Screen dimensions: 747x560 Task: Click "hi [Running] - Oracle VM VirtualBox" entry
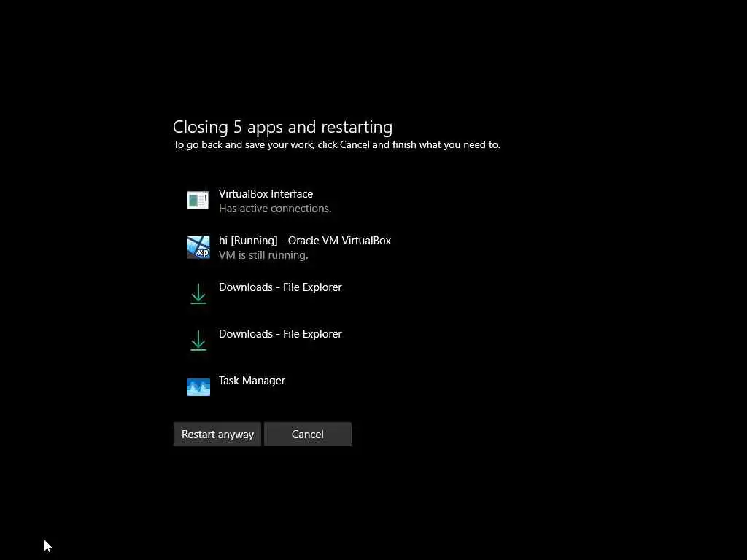pyautogui.click(x=305, y=241)
